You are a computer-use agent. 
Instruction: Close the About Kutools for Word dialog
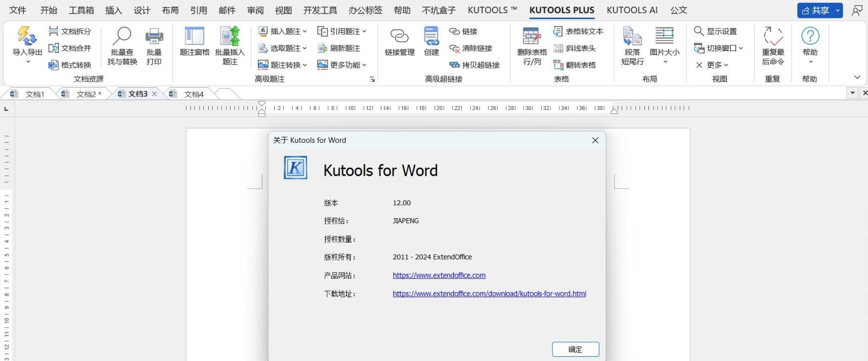[595, 140]
